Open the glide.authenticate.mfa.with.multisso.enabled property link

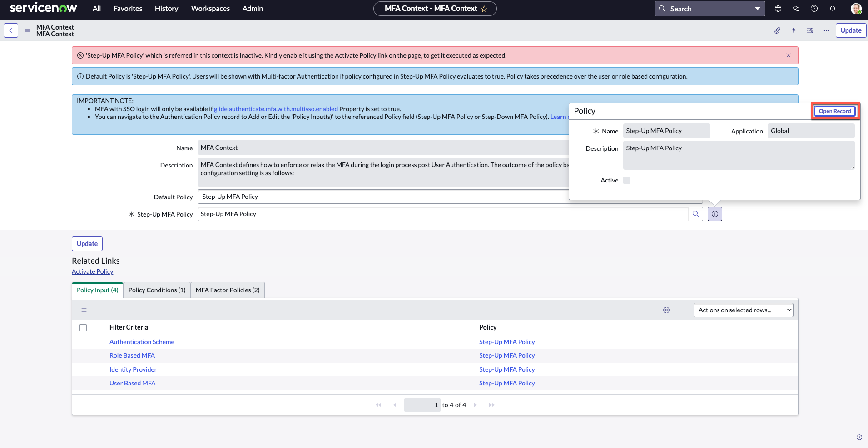tap(276, 109)
